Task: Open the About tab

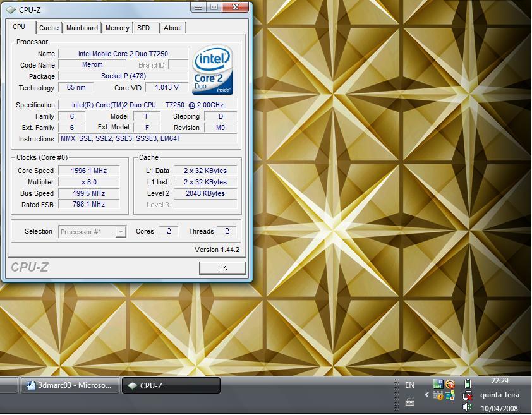Action: (x=172, y=28)
